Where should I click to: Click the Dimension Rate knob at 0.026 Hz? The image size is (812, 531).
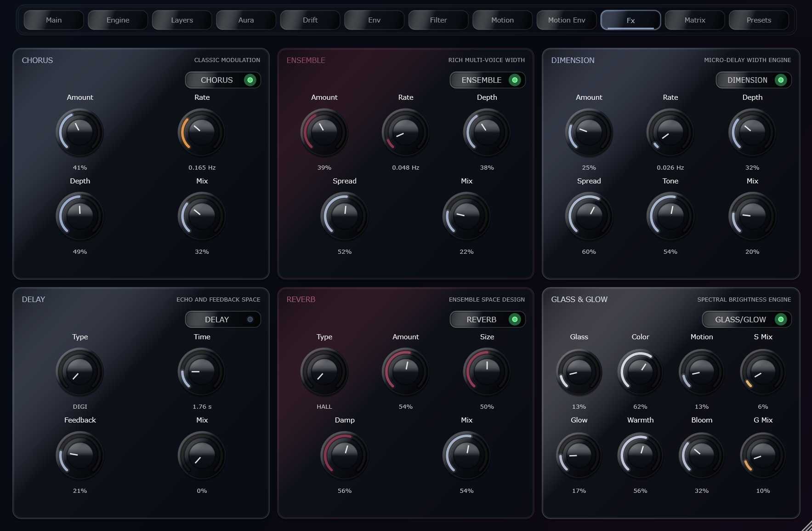point(670,132)
